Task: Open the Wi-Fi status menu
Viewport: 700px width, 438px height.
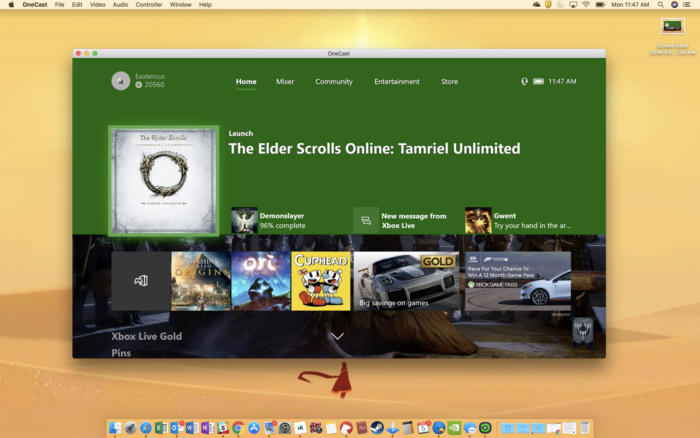Action: click(x=586, y=4)
